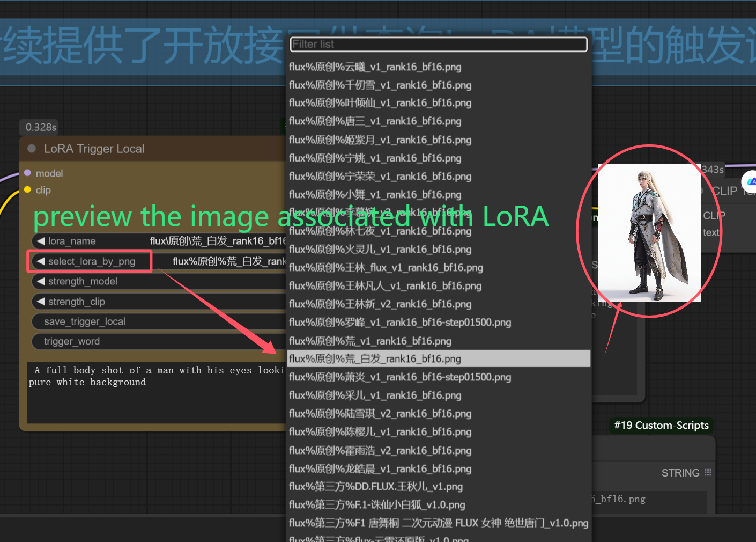This screenshot has width=756, height=542.
Task: Choose the flux%第三方%F1 唐舞桐 二次元动漫 entry
Action: point(439,523)
